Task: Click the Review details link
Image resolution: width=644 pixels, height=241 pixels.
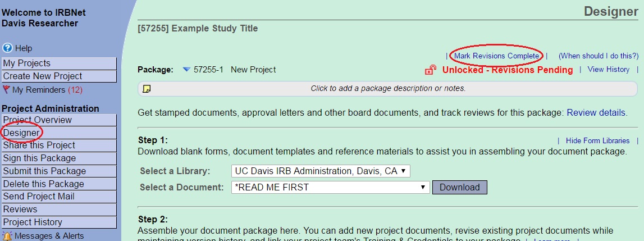Action: click(x=596, y=113)
